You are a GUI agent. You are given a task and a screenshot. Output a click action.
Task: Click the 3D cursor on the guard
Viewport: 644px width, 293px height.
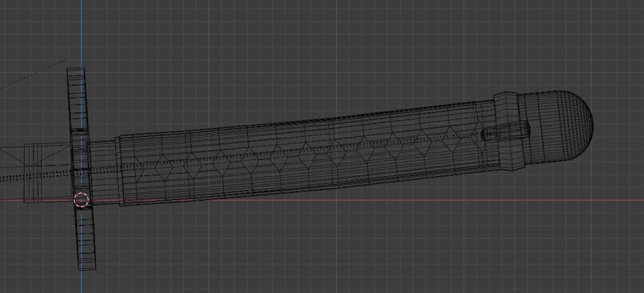pyautogui.click(x=82, y=200)
